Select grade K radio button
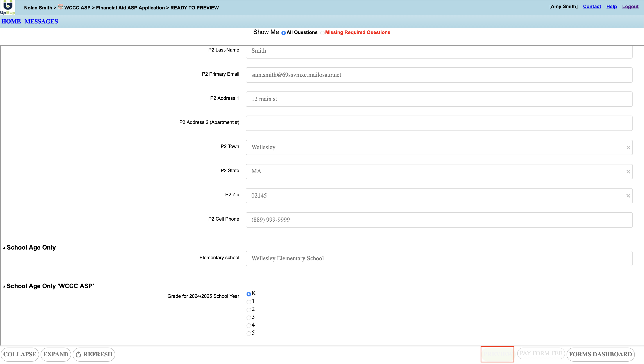The image size is (644, 364). tap(249, 294)
